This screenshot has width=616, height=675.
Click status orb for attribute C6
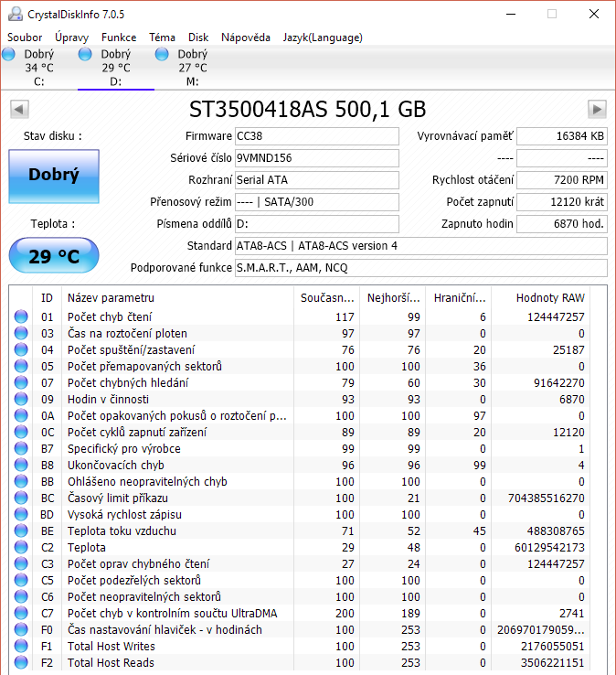(21, 596)
